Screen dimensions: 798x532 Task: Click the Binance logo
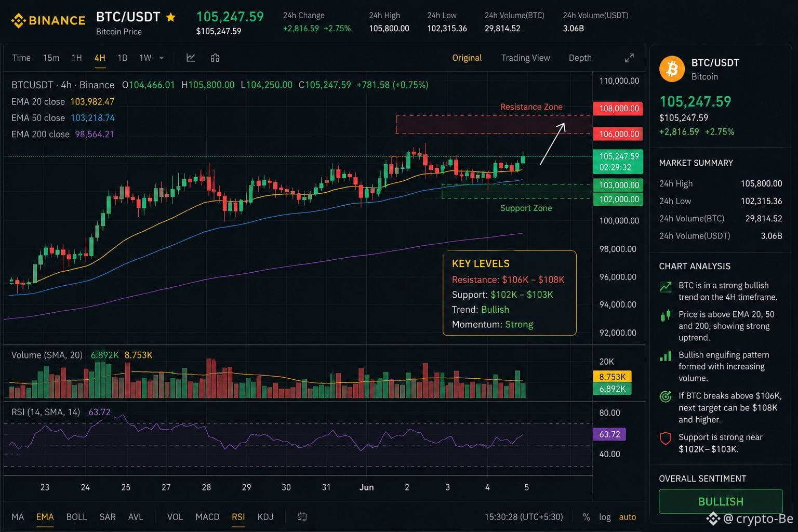48,21
